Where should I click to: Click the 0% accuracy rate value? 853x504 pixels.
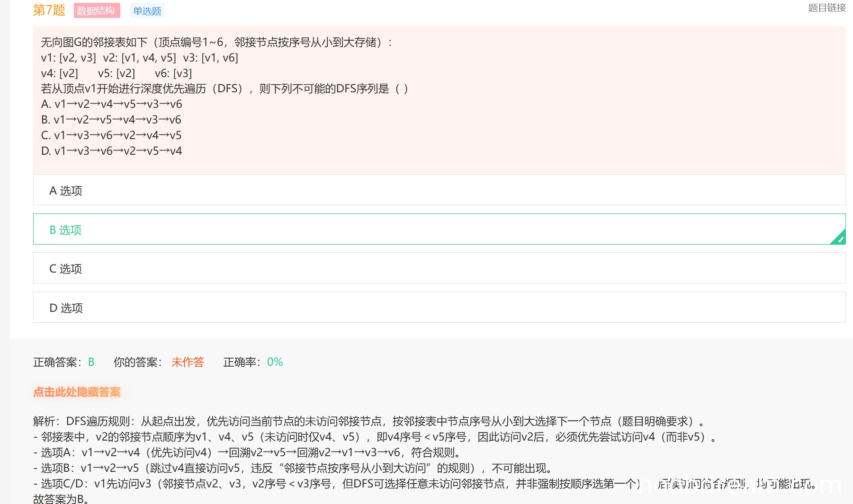pyautogui.click(x=275, y=362)
